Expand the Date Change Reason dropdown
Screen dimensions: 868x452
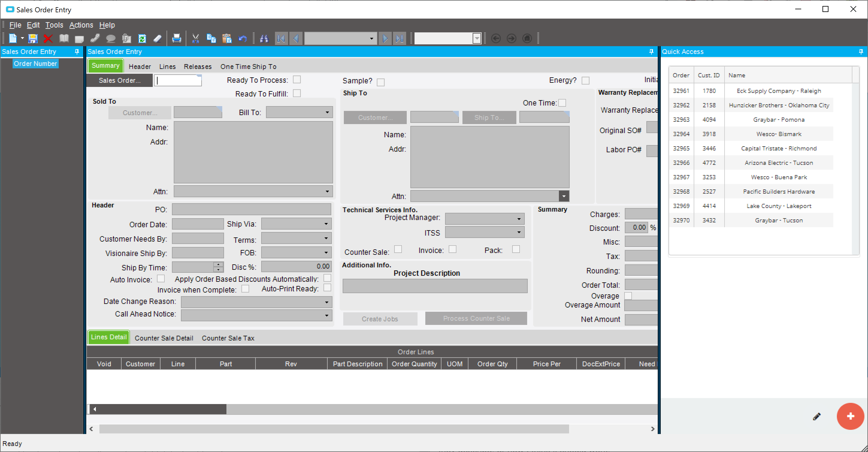(326, 302)
